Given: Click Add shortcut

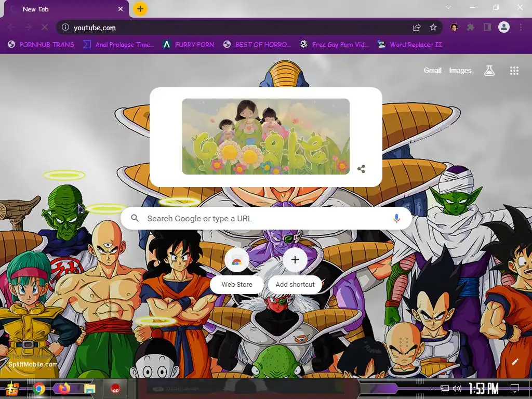Looking at the screenshot, I should 295,270.
